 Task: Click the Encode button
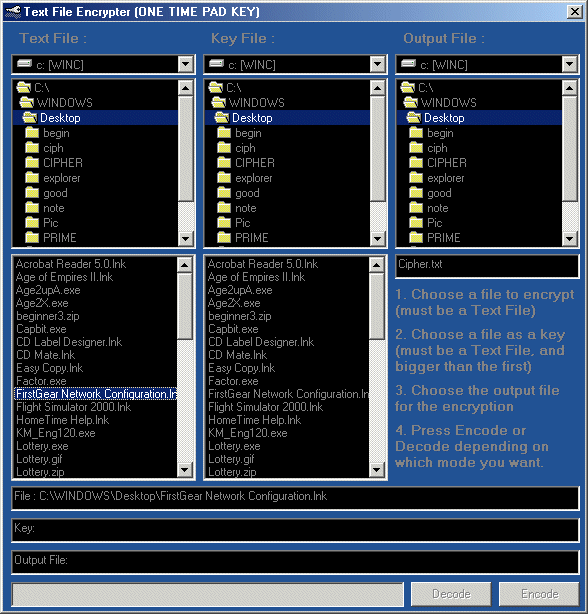539,594
